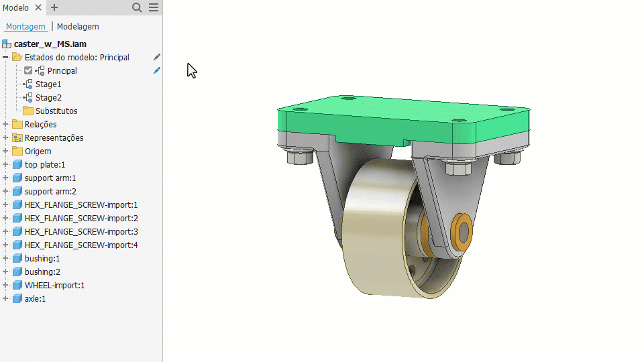Select the Principal state label
This screenshot has height=362, width=644.
tap(62, 70)
